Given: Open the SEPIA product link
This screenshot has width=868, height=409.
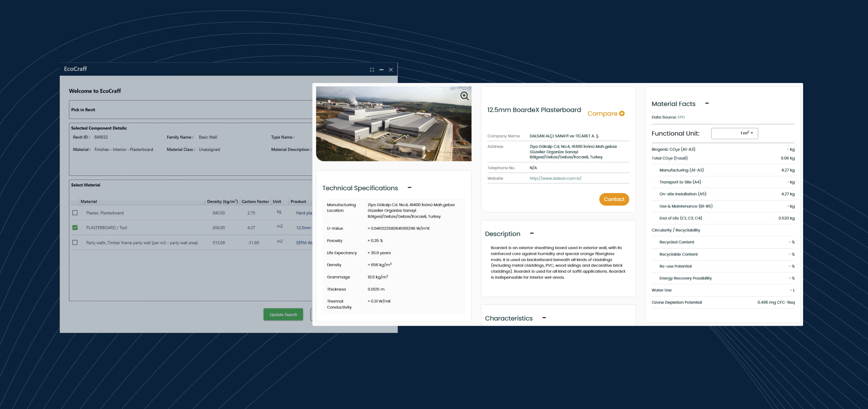Looking at the screenshot, I should (304, 243).
